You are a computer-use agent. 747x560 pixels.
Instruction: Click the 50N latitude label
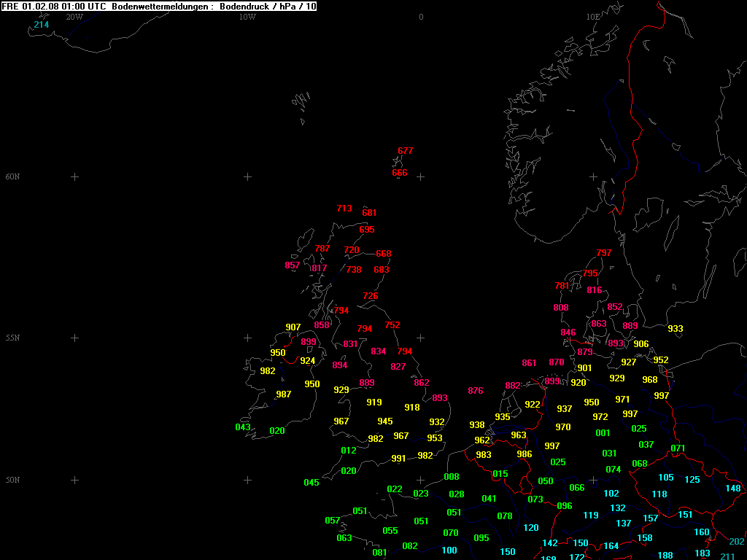(x=13, y=481)
